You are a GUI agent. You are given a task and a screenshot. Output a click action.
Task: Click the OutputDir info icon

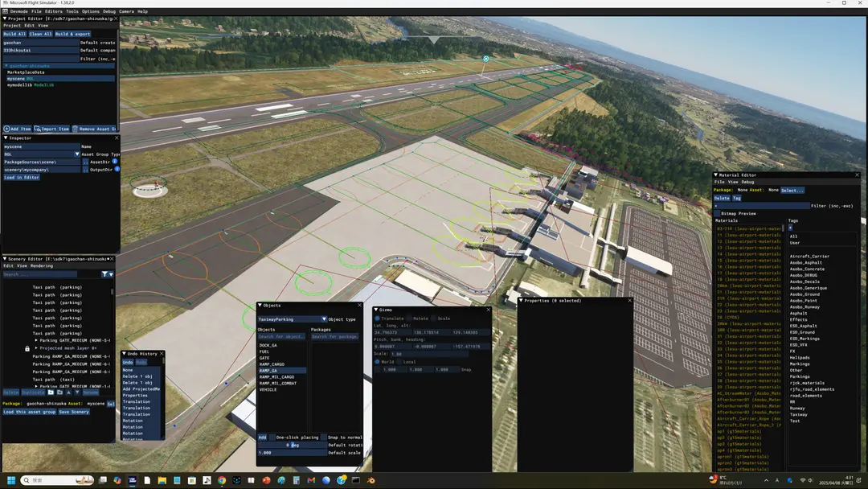[117, 169]
